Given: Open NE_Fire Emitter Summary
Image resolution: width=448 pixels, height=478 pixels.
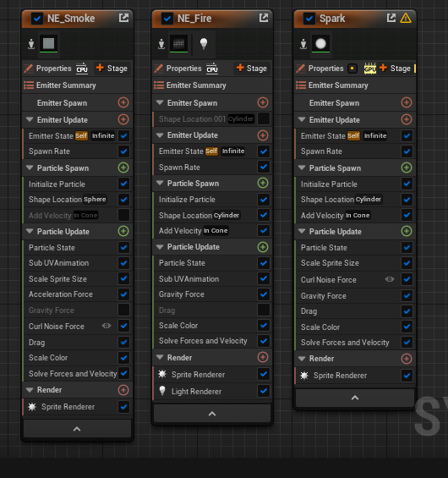Looking at the screenshot, I should pos(212,85).
